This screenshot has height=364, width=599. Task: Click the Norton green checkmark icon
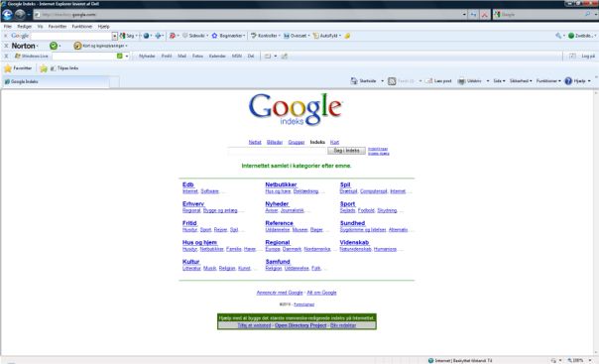click(x=54, y=46)
